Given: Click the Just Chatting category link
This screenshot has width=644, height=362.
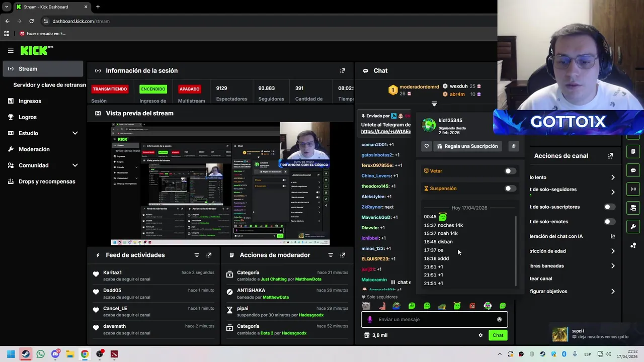Looking at the screenshot, I should [273, 279].
